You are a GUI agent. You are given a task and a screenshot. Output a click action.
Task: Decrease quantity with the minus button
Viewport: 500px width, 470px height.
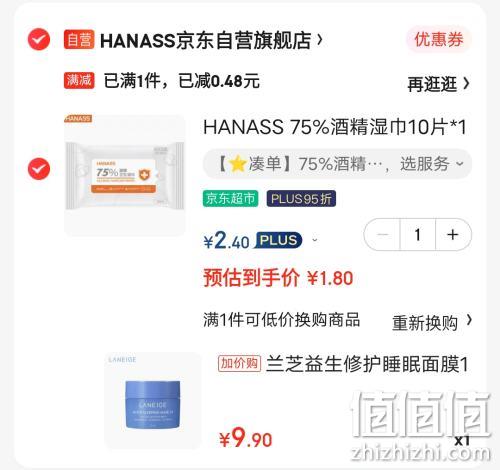coord(382,235)
